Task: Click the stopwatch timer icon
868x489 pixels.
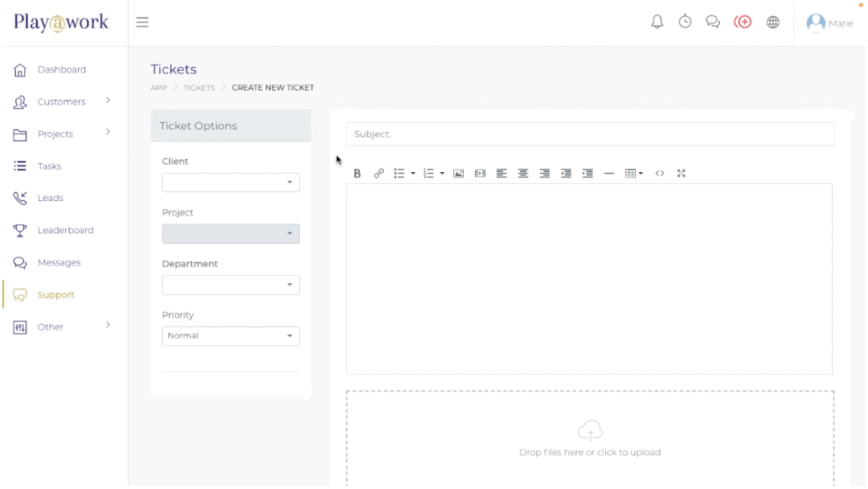Action: coord(685,23)
